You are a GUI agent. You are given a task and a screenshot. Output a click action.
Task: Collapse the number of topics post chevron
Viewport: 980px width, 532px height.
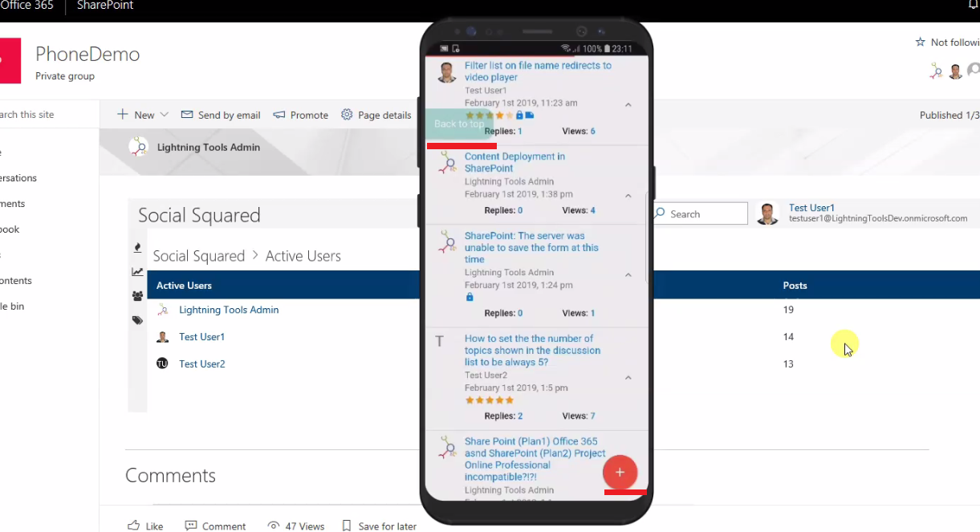628,377
